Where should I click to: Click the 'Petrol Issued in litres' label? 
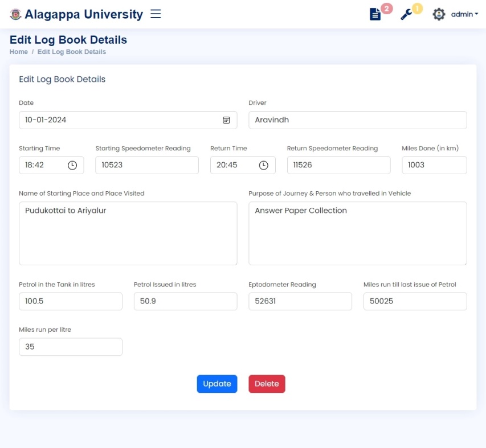point(165,285)
